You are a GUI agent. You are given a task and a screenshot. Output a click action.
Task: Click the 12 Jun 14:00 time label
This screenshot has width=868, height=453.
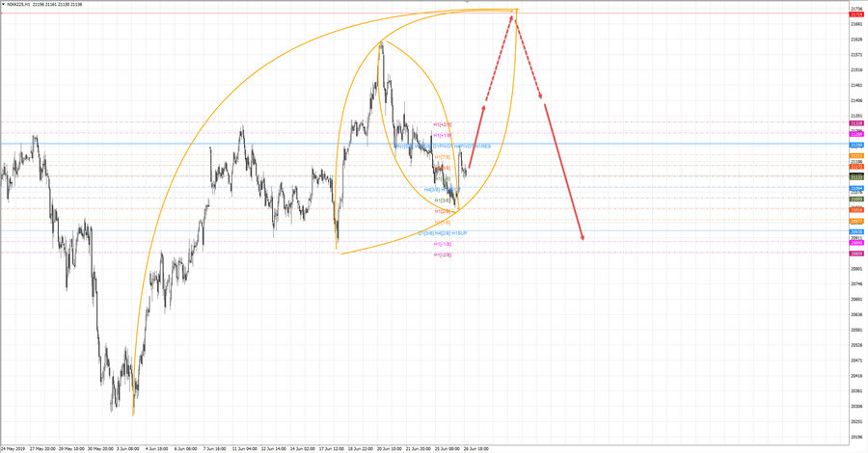pyautogui.click(x=274, y=448)
